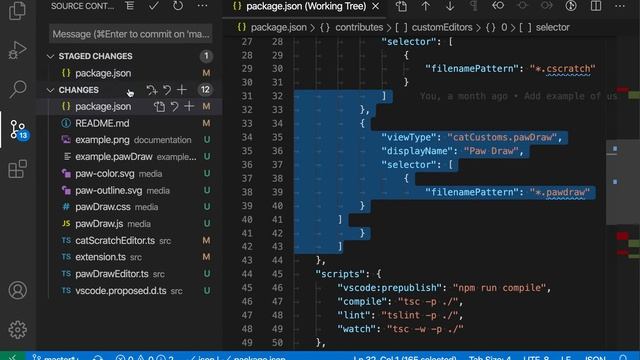Viewport: 640px width, 360px height.
Task: Click "*.pawdraw" value in editor
Action: tap(560, 192)
